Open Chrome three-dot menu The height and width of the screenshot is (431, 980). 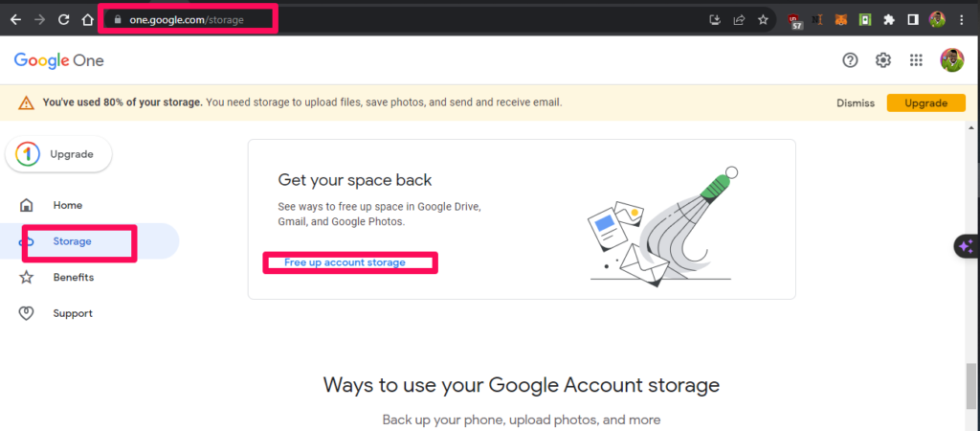tap(961, 19)
